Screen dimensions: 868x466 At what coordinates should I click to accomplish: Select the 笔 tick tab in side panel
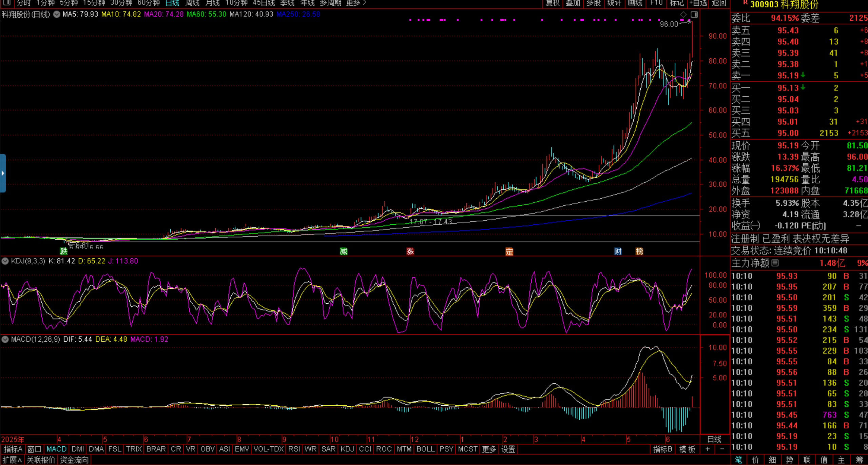(x=738, y=460)
